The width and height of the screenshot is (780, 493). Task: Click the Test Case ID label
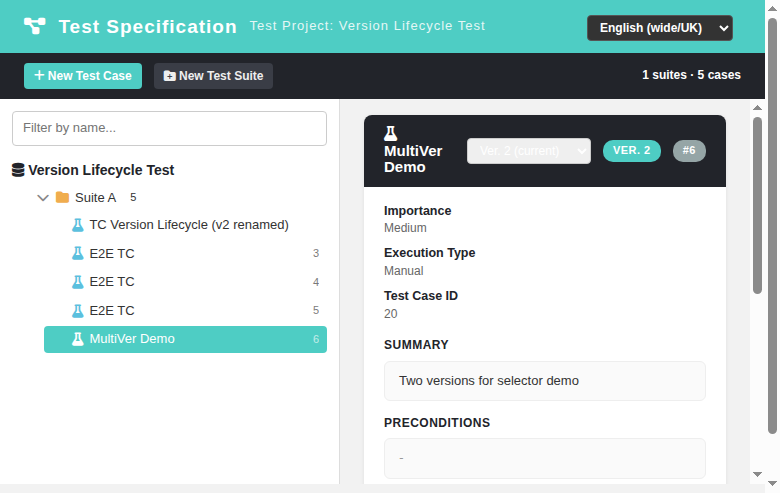click(421, 296)
